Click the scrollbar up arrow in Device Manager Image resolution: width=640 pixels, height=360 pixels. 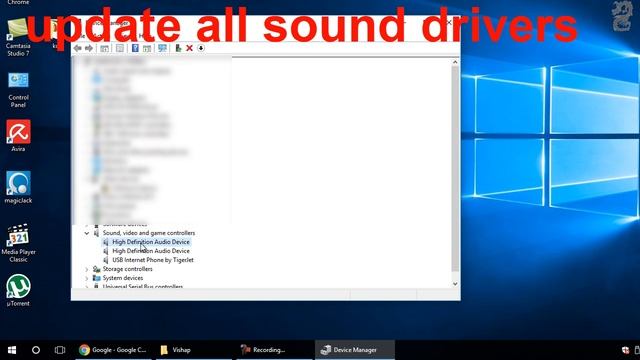[x=455, y=62]
